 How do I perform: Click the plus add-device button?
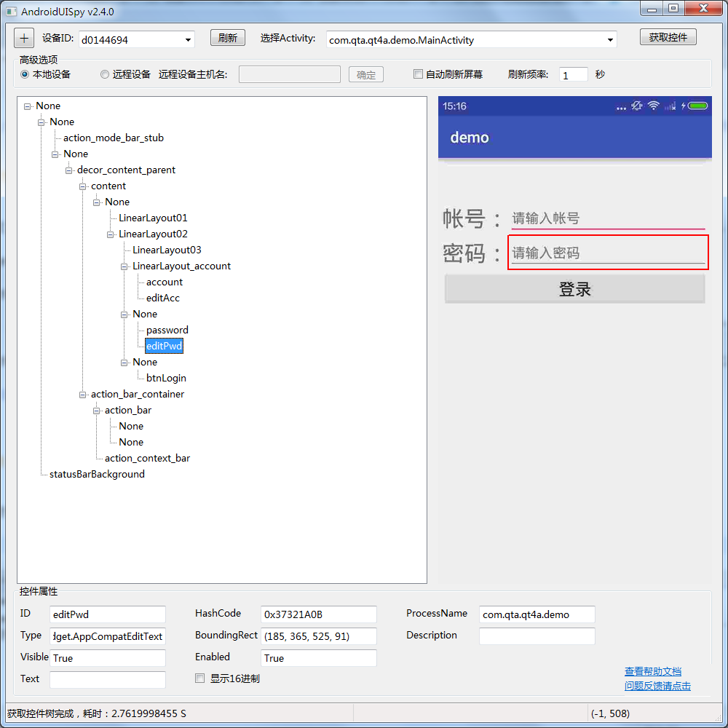(24, 38)
